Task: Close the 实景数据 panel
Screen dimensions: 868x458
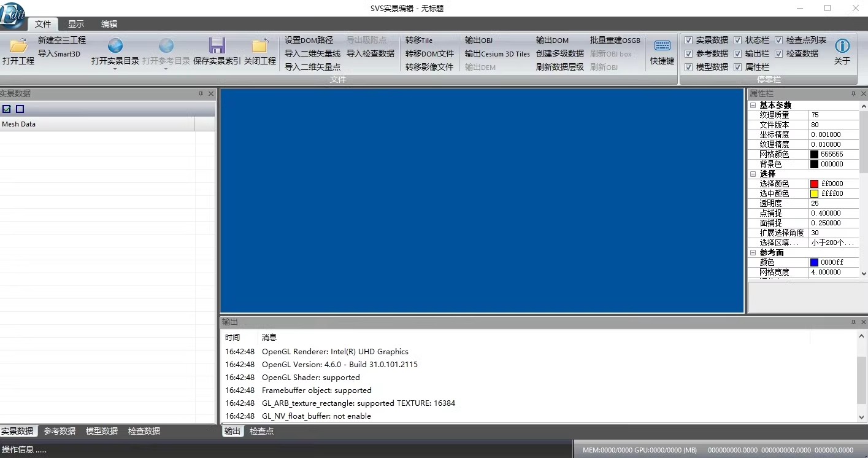Action: point(211,94)
